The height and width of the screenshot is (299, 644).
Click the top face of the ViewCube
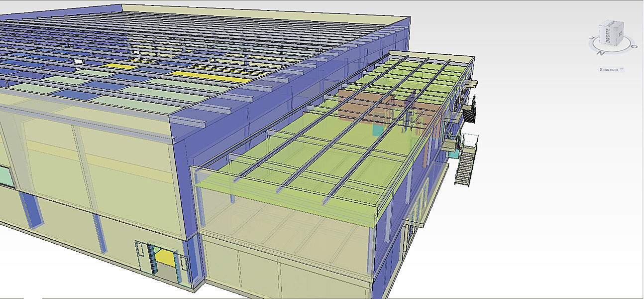pyautogui.click(x=610, y=23)
